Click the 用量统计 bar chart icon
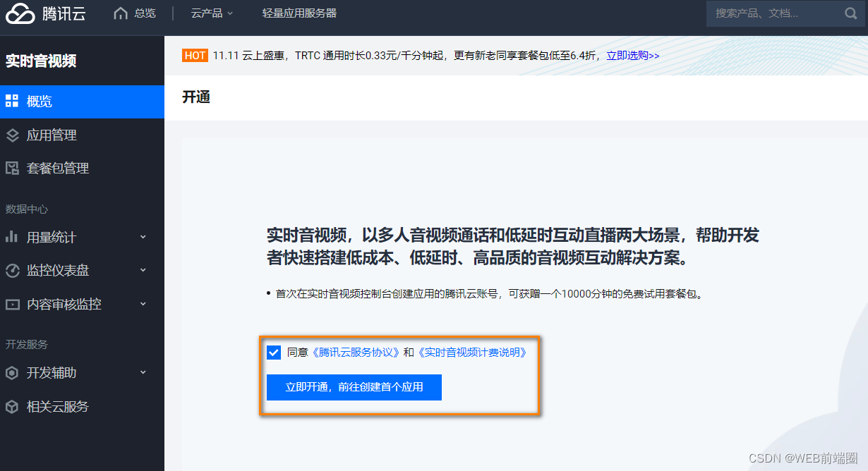 click(x=12, y=237)
